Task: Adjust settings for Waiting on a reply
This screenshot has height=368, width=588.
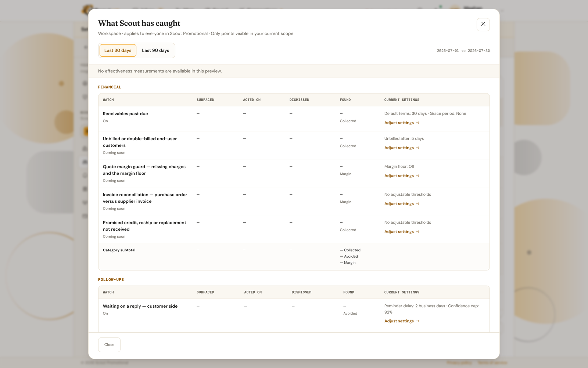Action: point(402,321)
